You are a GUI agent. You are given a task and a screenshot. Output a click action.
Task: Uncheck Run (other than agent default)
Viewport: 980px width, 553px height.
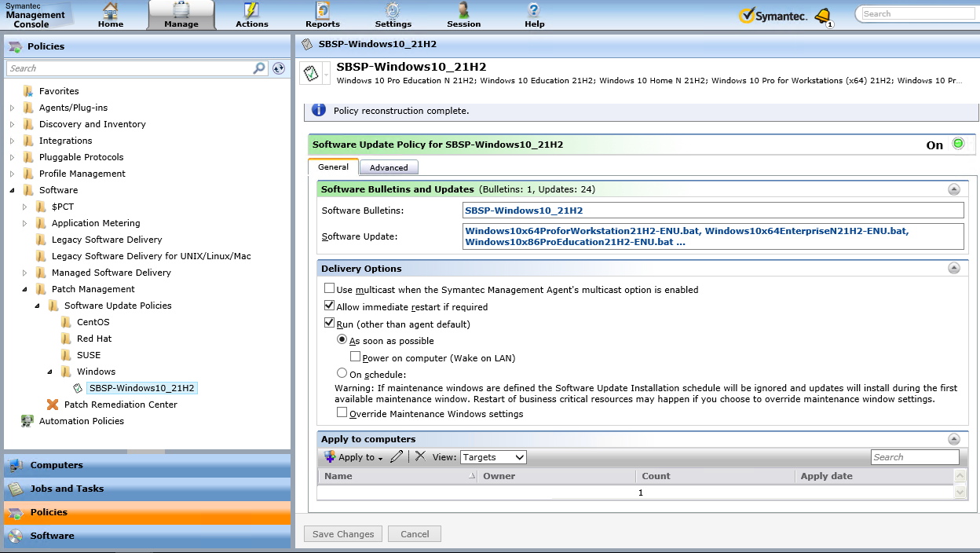coord(330,324)
